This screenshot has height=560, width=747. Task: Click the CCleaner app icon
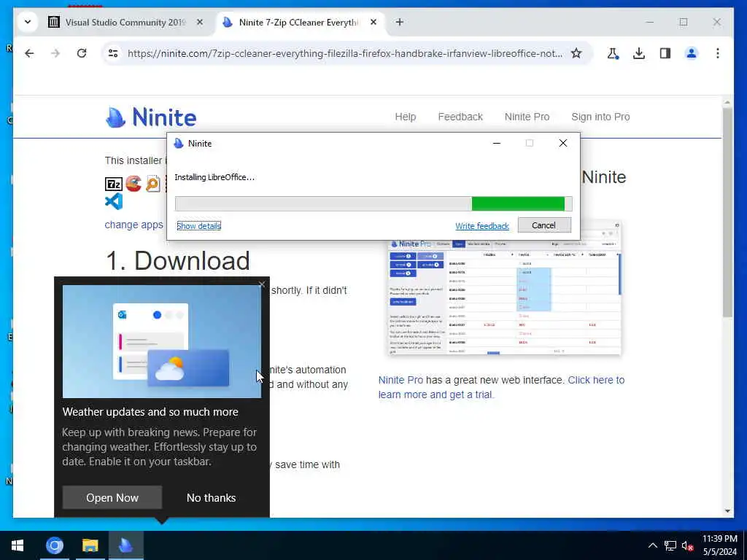click(133, 183)
